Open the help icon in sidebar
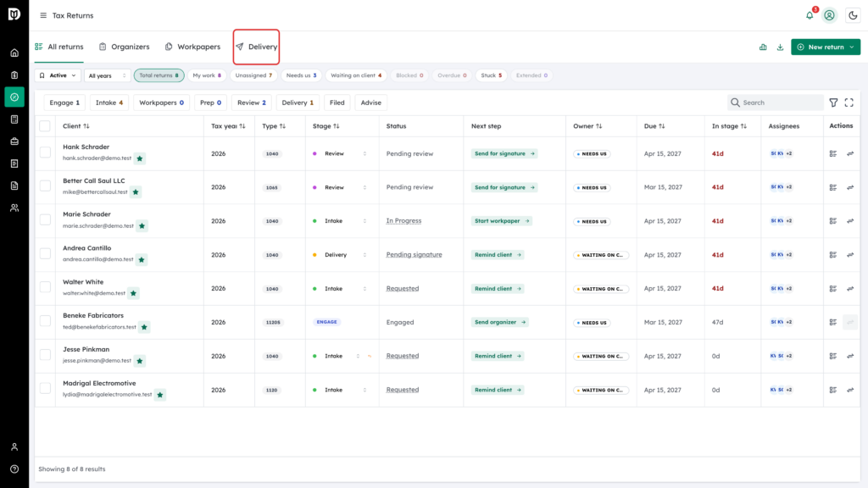 (14, 469)
